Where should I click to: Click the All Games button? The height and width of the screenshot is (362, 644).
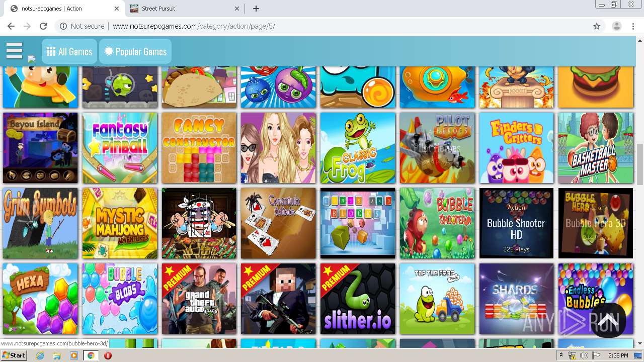point(69,52)
